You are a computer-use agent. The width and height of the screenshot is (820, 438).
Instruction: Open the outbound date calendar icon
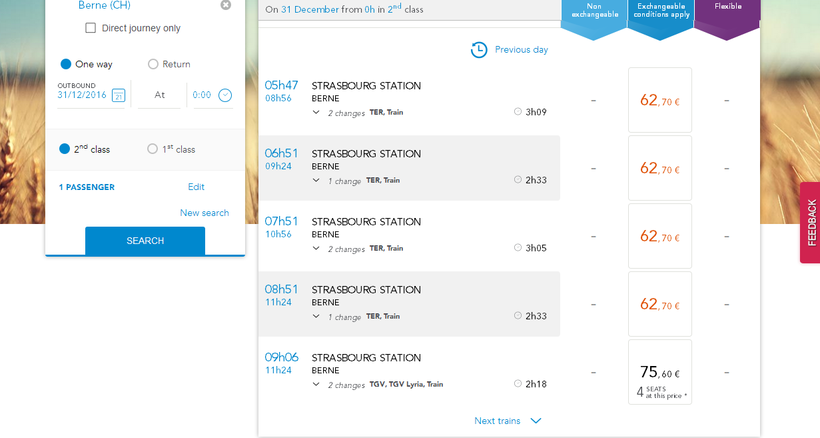coord(118,95)
